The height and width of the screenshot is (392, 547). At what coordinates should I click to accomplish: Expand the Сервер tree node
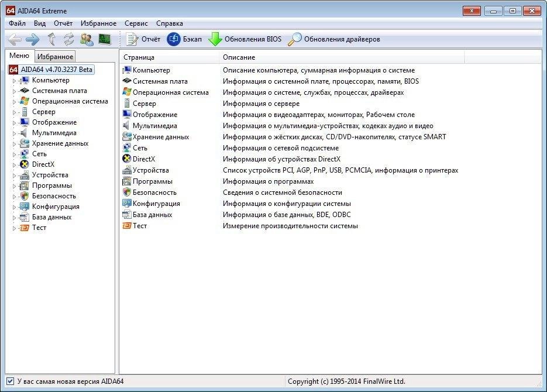pos(14,112)
